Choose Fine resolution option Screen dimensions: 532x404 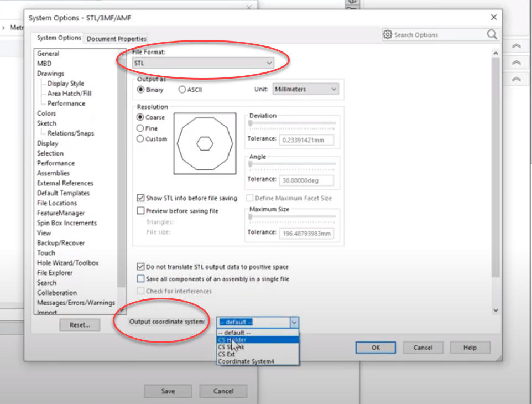pos(140,128)
